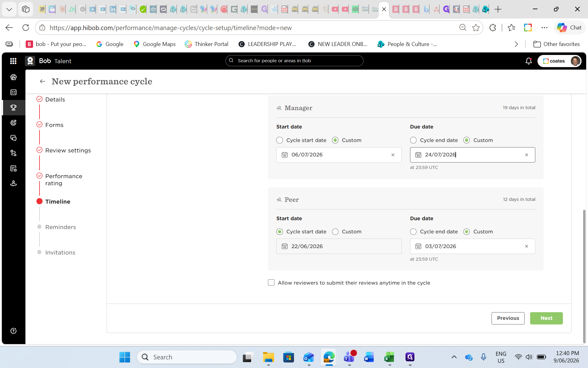Enable reviewers to submit anytime checkbox
The height and width of the screenshot is (368, 588).
pos(271,282)
